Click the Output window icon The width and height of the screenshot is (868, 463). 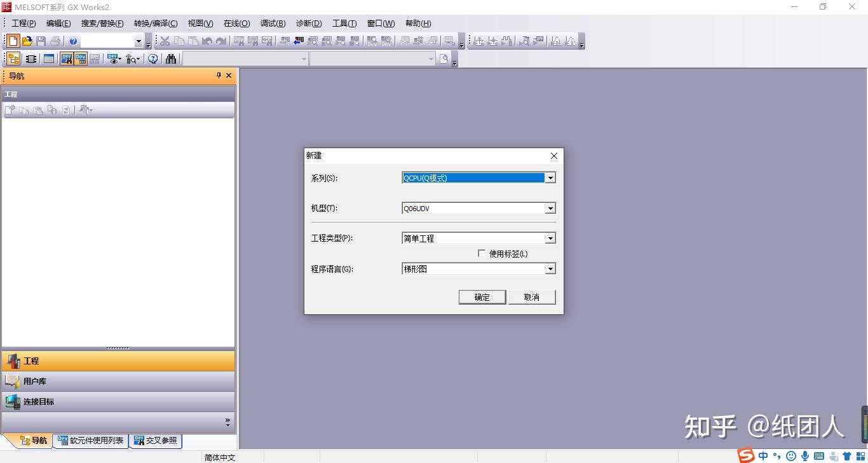point(48,59)
